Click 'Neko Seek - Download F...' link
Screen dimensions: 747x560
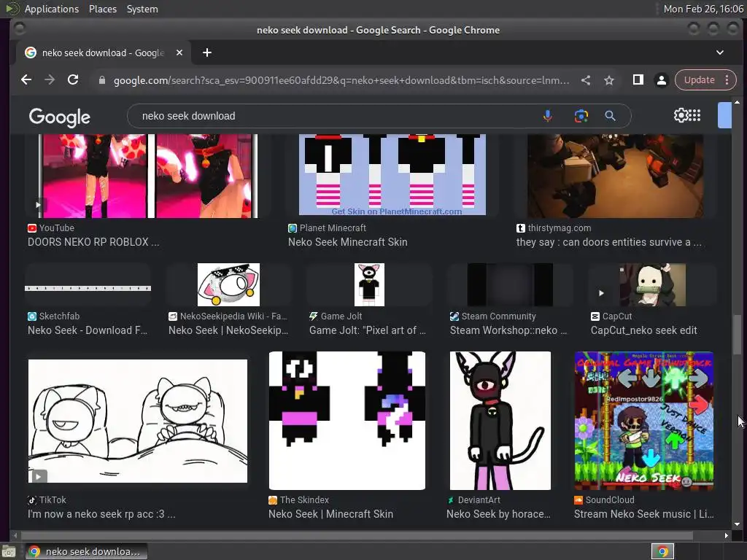point(88,330)
